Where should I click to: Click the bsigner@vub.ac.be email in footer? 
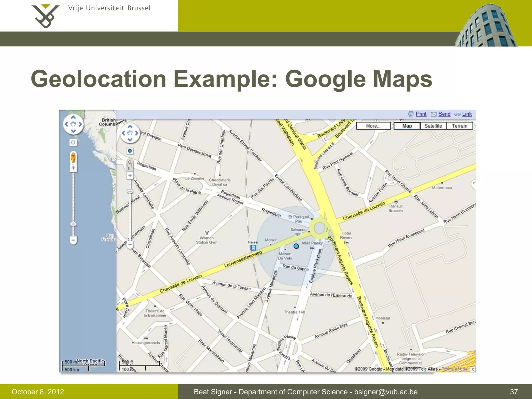386,392
